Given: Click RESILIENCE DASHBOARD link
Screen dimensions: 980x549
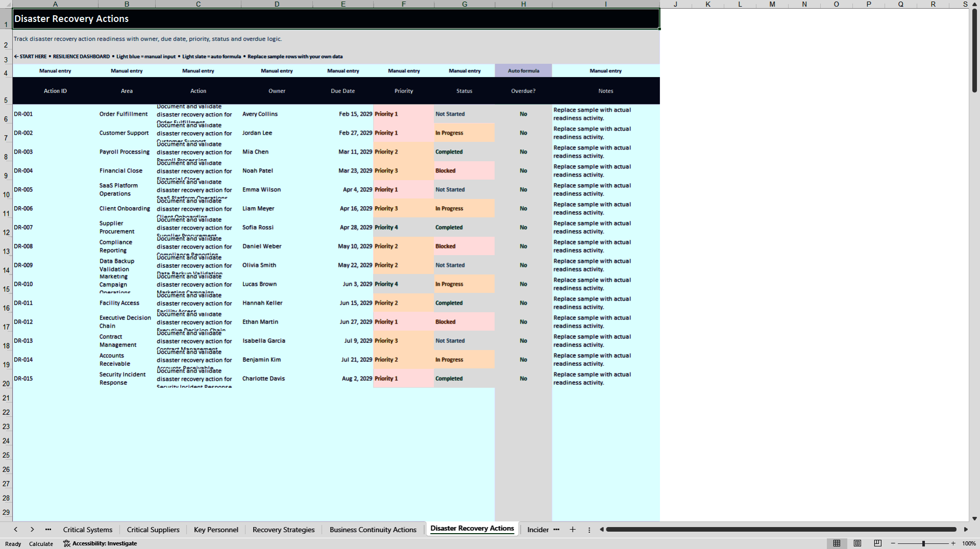Looking at the screenshot, I should coord(81,57).
